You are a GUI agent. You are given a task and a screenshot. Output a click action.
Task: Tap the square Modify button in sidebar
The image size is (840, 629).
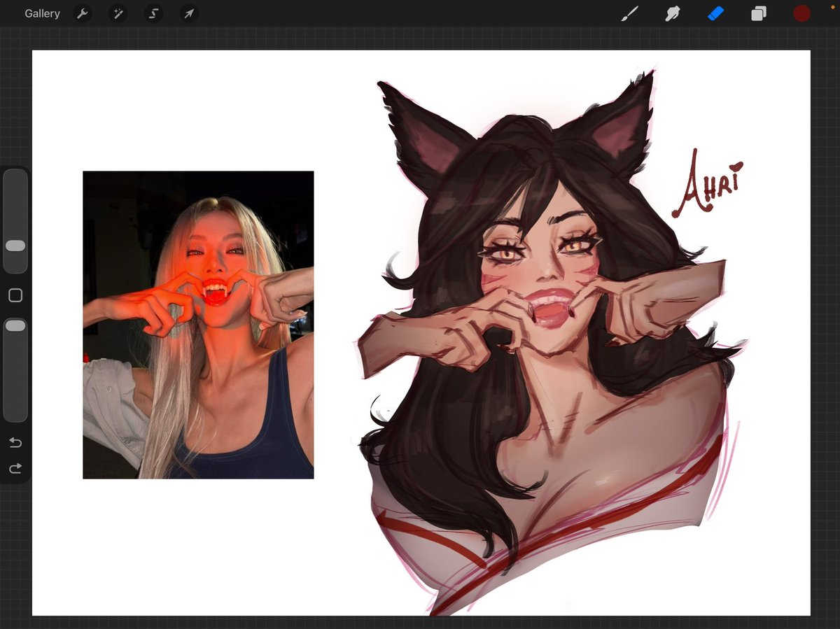pyautogui.click(x=15, y=295)
